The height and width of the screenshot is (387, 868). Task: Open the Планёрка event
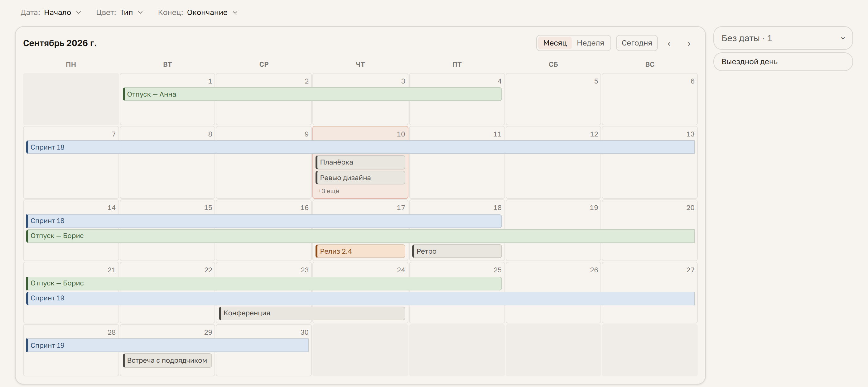pyautogui.click(x=360, y=162)
